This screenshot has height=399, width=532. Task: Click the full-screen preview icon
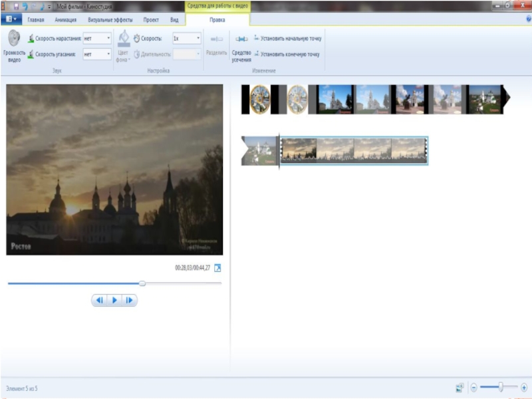click(x=217, y=268)
